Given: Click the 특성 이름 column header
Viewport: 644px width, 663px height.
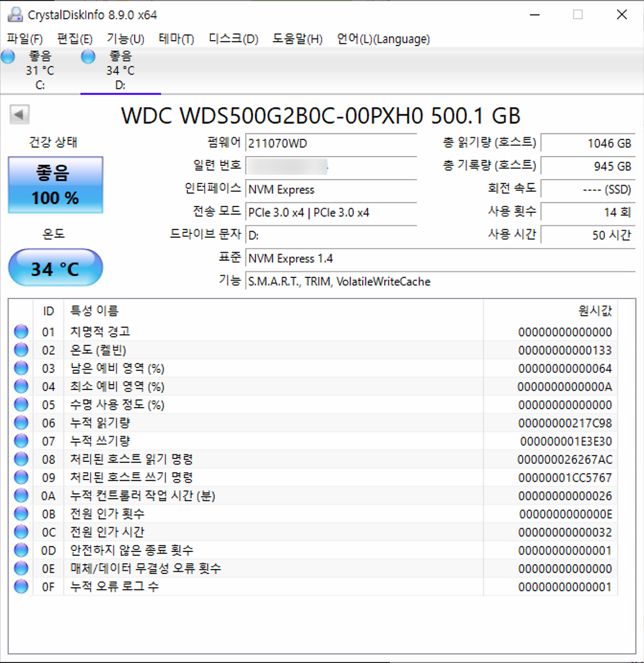Looking at the screenshot, I should tap(274, 311).
